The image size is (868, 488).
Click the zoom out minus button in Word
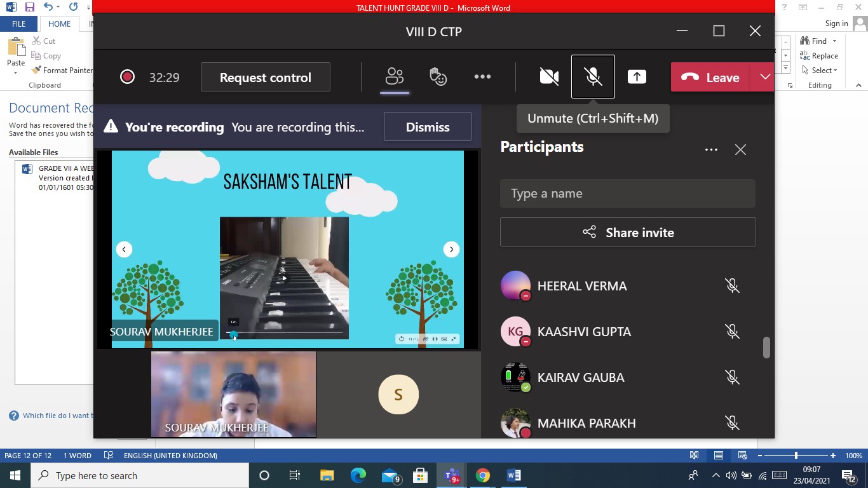point(759,456)
